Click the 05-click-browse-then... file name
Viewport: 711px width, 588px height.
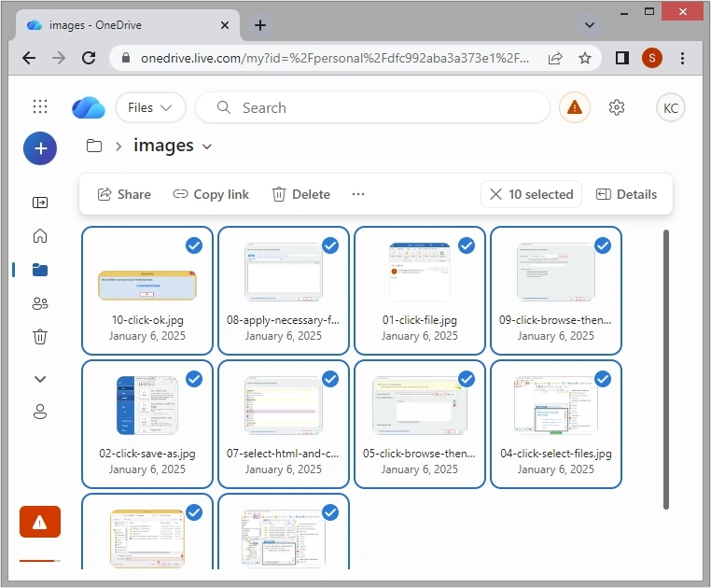pyautogui.click(x=420, y=454)
